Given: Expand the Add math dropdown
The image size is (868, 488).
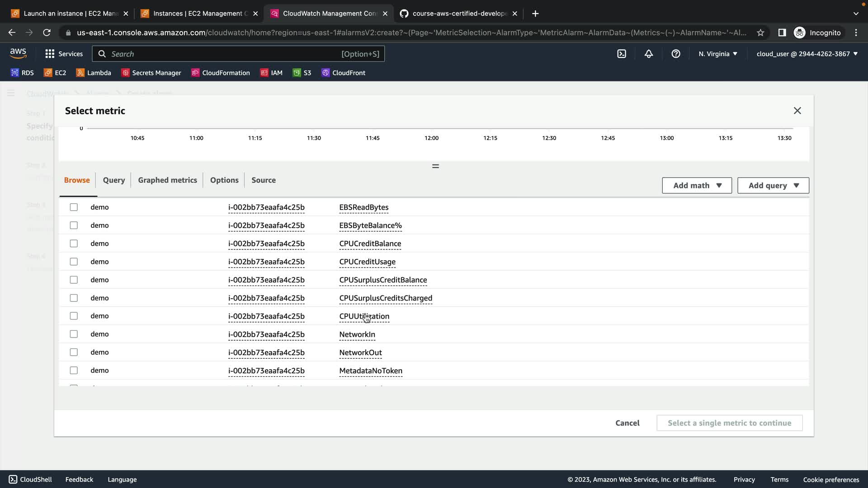Looking at the screenshot, I should (x=697, y=185).
